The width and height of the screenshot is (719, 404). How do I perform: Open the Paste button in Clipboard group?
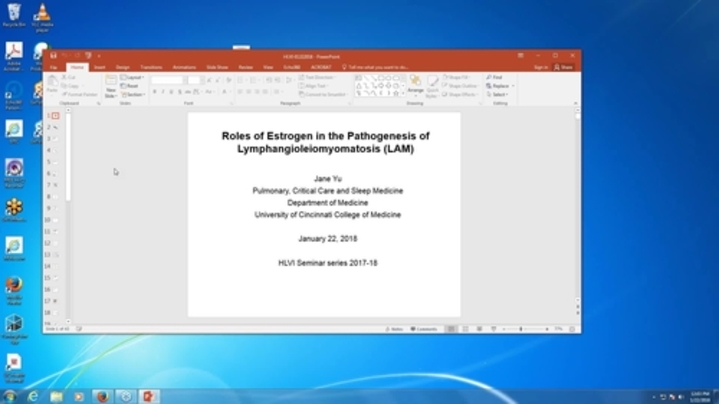click(52, 85)
